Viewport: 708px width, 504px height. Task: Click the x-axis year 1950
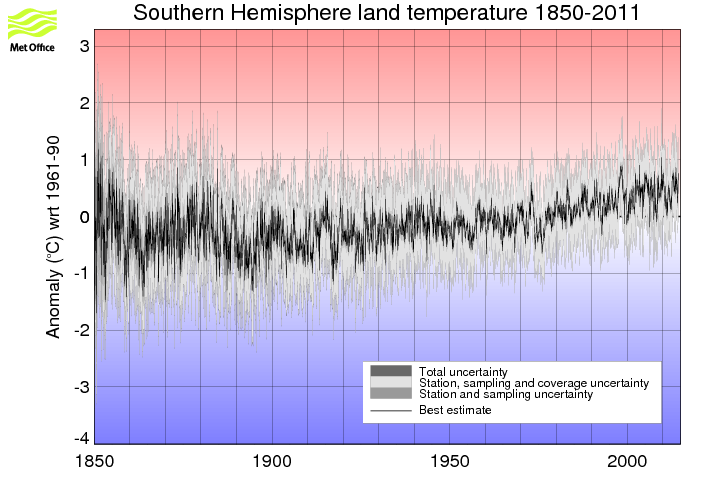click(x=450, y=462)
